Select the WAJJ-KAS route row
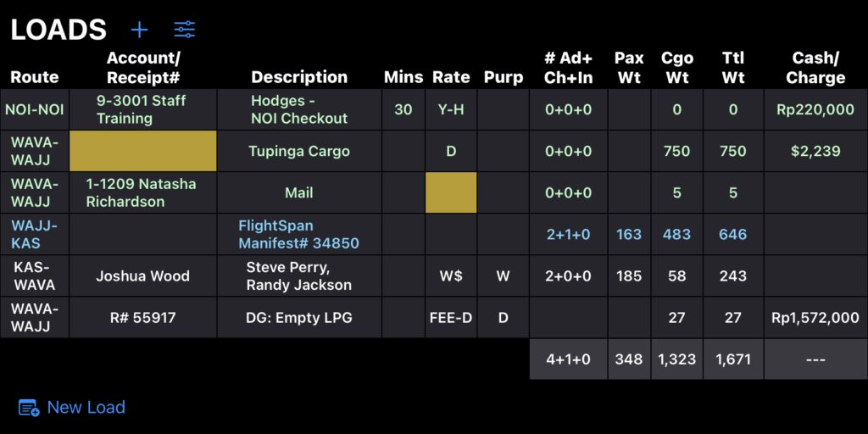868x434 pixels. point(34,234)
